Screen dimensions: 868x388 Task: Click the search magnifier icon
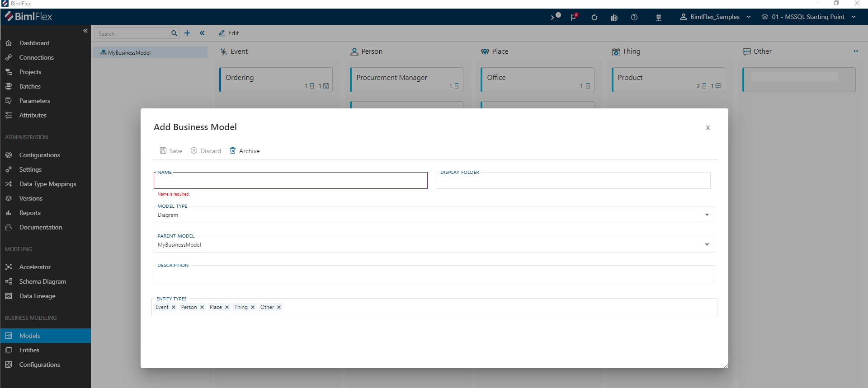click(174, 33)
